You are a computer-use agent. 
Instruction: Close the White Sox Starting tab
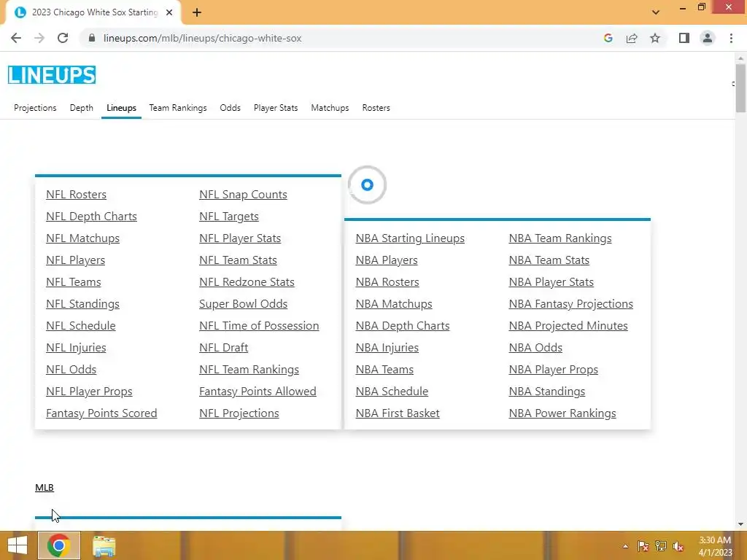[169, 12]
